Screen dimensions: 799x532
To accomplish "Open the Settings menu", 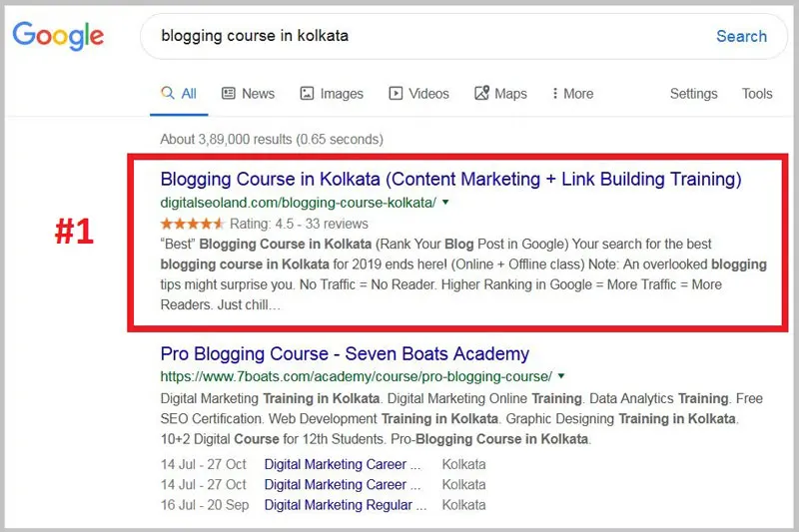I will (693, 93).
